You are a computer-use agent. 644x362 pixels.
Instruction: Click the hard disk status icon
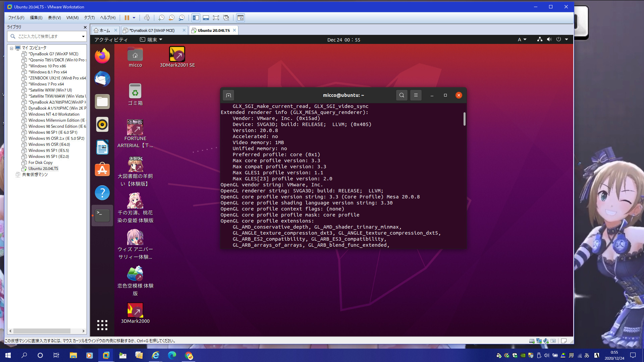tap(532, 341)
